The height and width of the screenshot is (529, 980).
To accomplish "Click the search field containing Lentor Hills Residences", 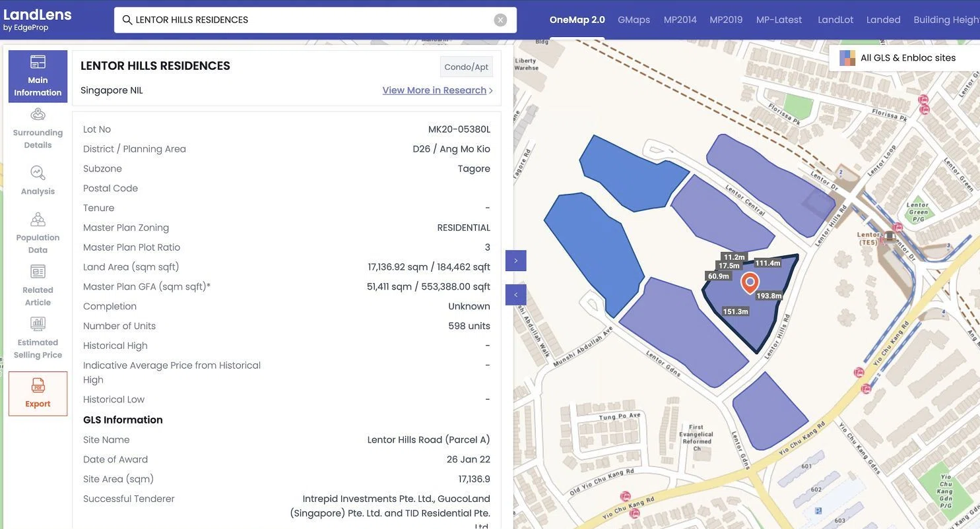I will pos(315,20).
